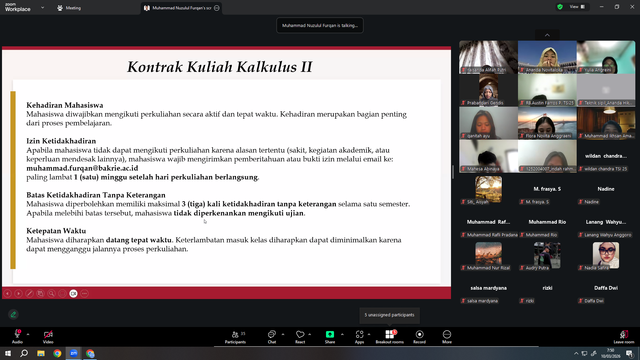The width and height of the screenshot is (640, 360).
Task: Open the slideshow toolbar more-options ellipsis
Action: point(84,293)
